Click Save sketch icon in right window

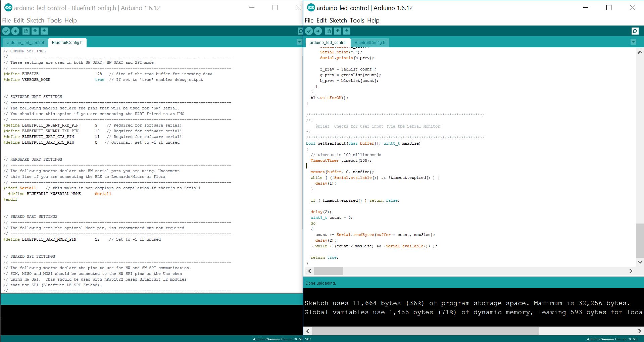(x=347, y=31)
